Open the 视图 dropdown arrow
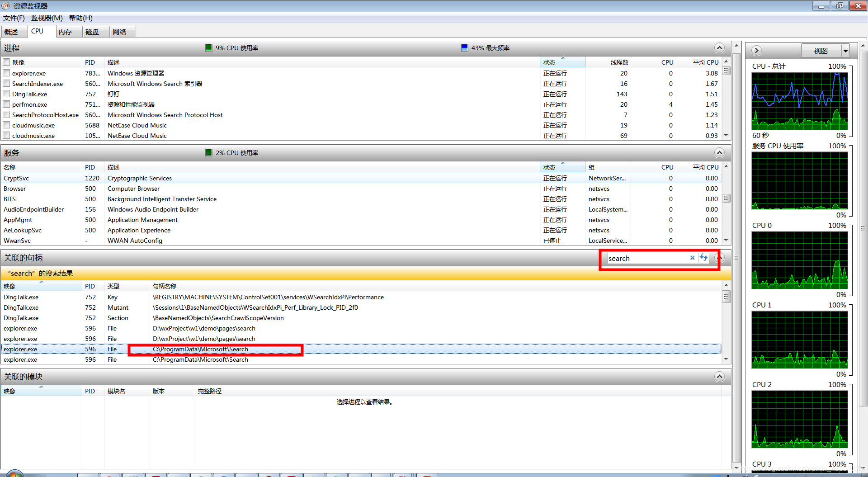 tap(845, 51)
